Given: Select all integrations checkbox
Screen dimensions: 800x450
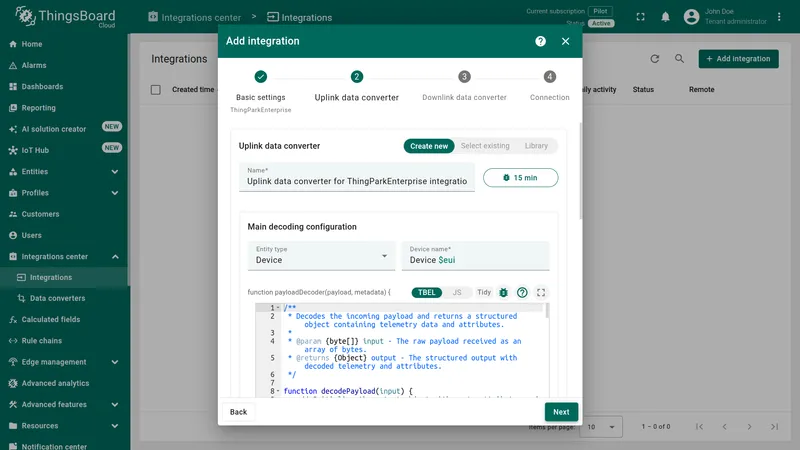Looking at the screenshot, I should (x=156, y=90).
